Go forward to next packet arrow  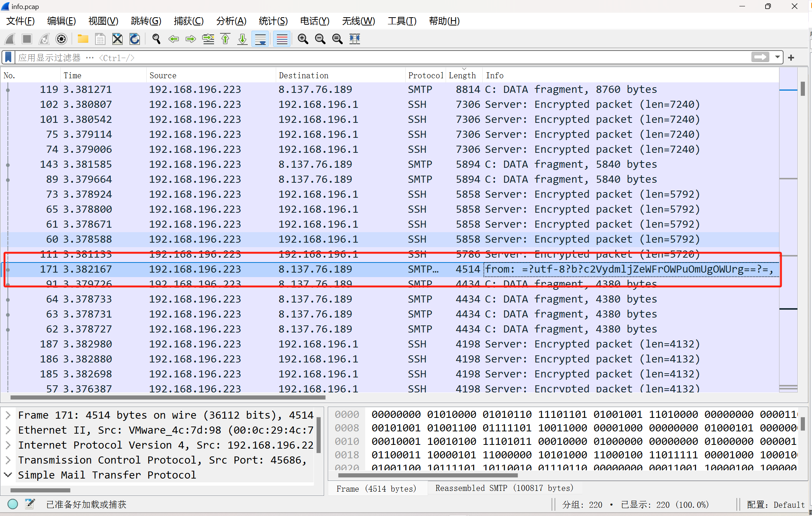pyautogui.click(x=191, y=39)
